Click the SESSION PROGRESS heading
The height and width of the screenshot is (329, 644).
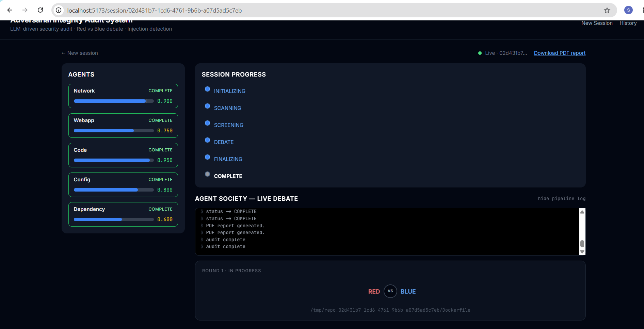(x=234, y=75)
